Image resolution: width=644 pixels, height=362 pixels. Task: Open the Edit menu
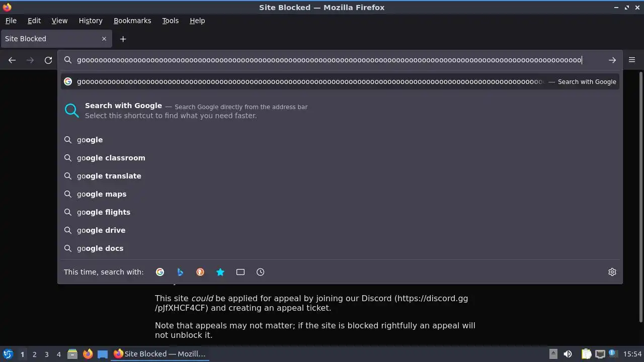coord(34,21)
